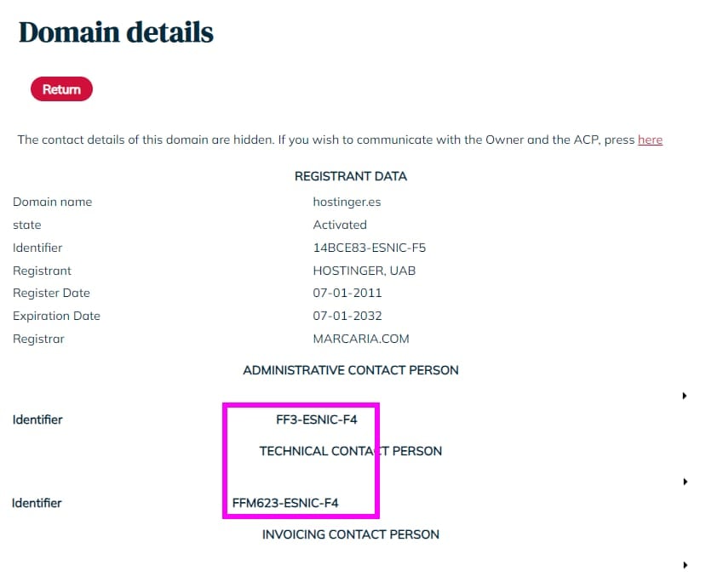Click the Expiration Date field label

click(x=56, y=316)
